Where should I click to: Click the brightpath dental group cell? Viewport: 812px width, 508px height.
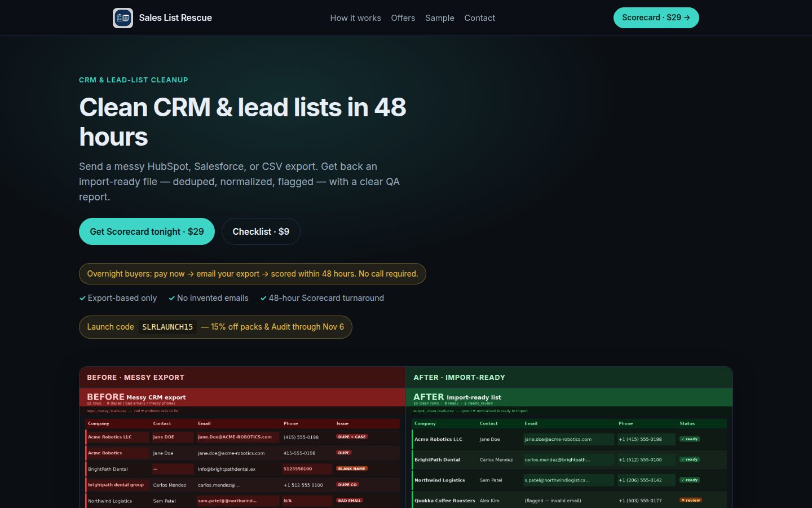tap(117, 485)
